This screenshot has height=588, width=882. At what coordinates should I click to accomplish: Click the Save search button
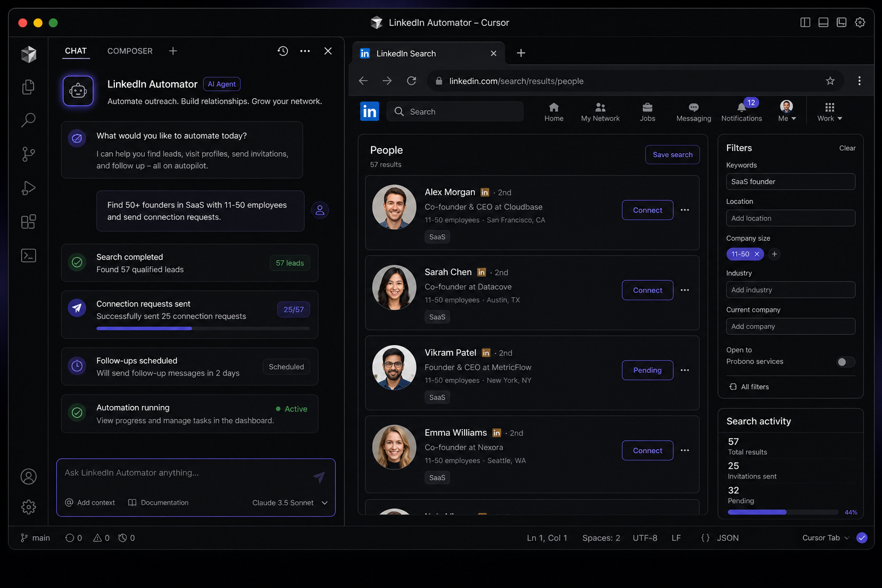pos(672,154)
